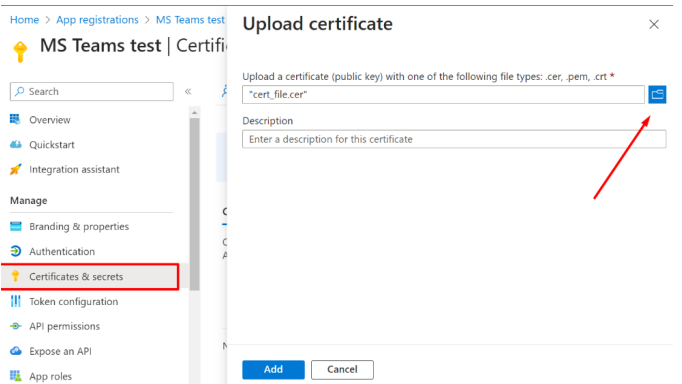Click the browse file folder icon
This screenshot has width=682, height=384.
(657, 94)
